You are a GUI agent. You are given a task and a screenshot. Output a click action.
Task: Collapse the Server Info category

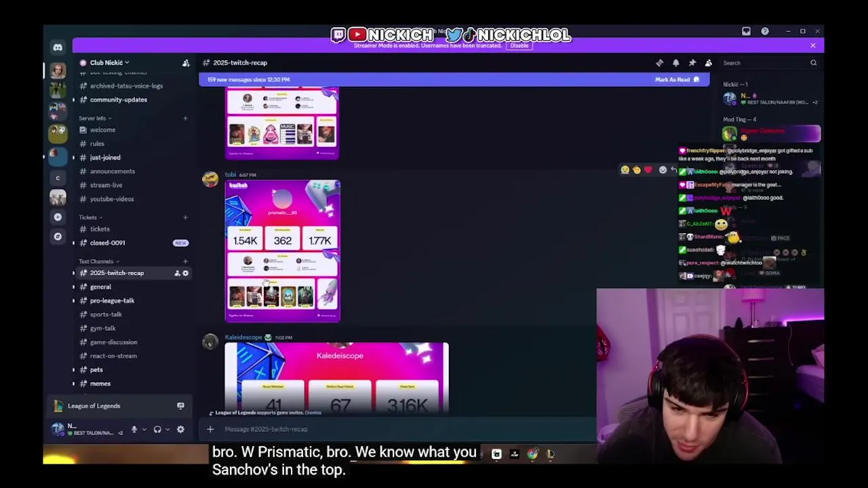(x=95, y=119)
